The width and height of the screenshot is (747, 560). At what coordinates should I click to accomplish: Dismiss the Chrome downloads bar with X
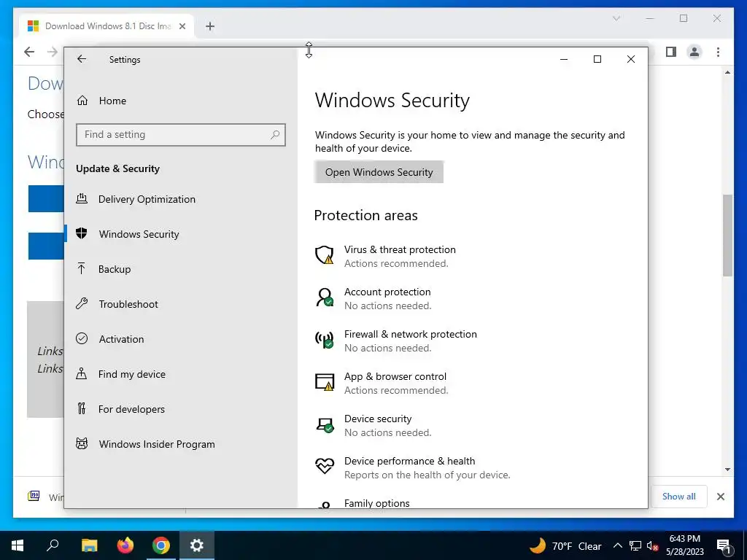point(721,496)
